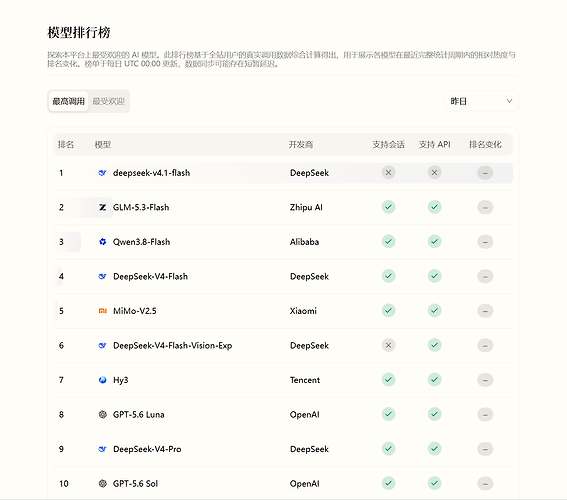
Task: Click the DeepSeek icon beside DeepSeek-V4-Pro
Action: pyautogui.click(x=102, y=449)
